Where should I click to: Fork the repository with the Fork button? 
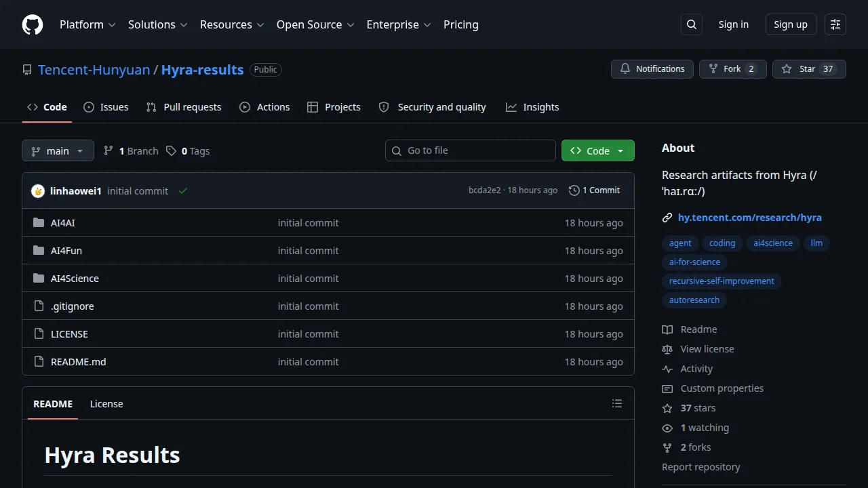click(732, 69)
